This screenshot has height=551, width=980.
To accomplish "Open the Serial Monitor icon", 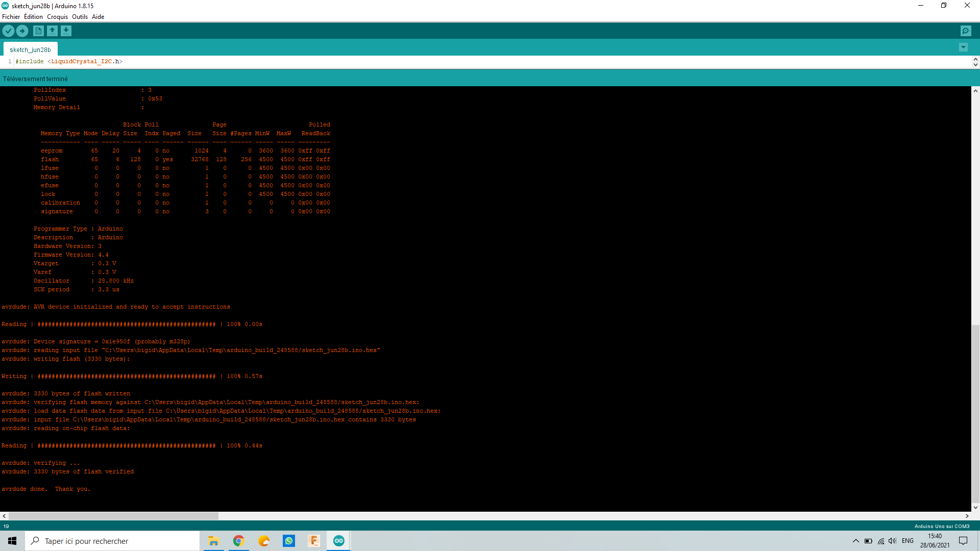I will (x=966, y=31).
